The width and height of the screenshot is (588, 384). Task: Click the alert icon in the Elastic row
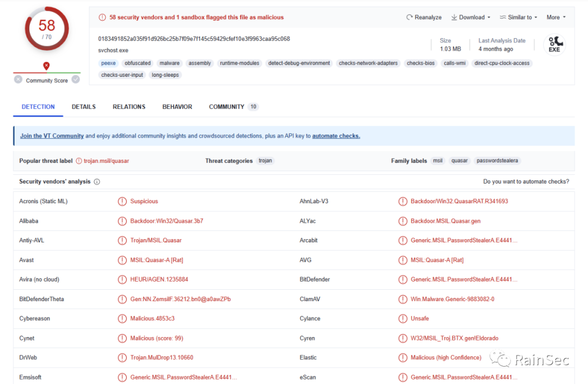403,357
